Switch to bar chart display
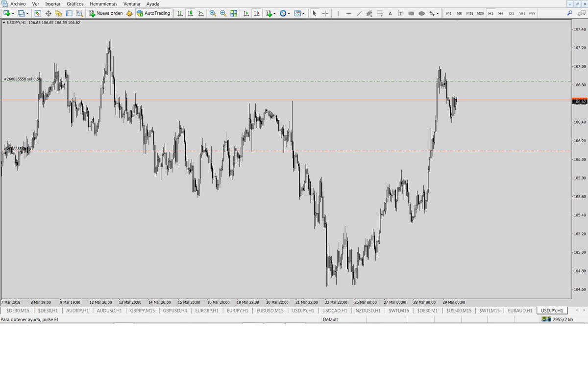The height and width of the screenshot is (366, 588). (x=180, y=13)
